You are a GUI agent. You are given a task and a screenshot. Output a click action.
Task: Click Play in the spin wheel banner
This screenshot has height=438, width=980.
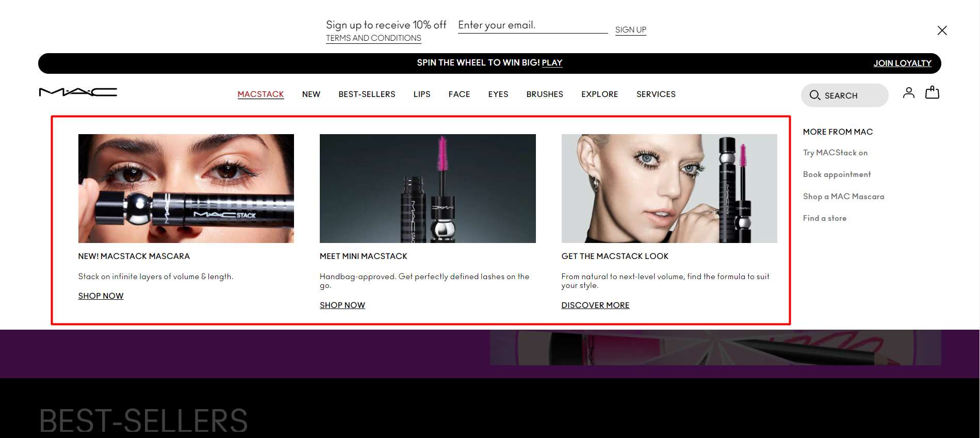(x=552, y=63)
